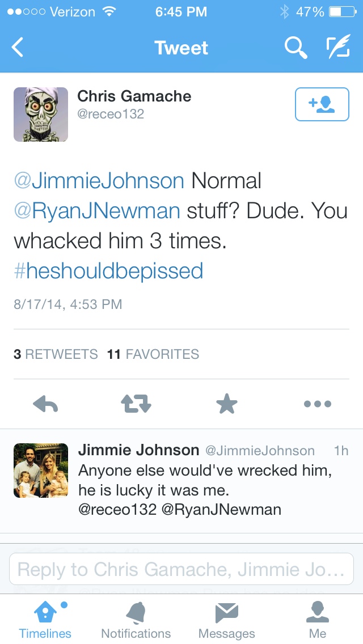Open more options three-dot menu
The height and width of the screenshot is (644, 363).
(317, 404)
